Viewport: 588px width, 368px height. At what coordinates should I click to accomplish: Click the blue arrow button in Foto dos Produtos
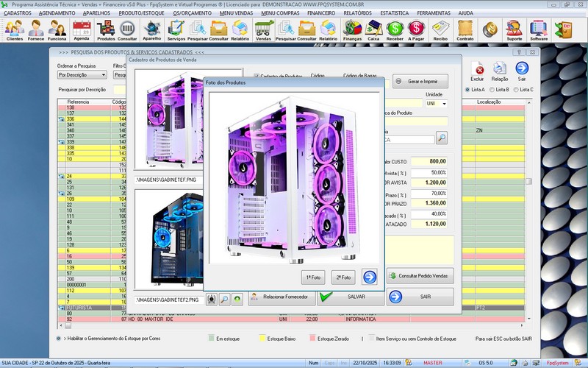coord(370,277)
